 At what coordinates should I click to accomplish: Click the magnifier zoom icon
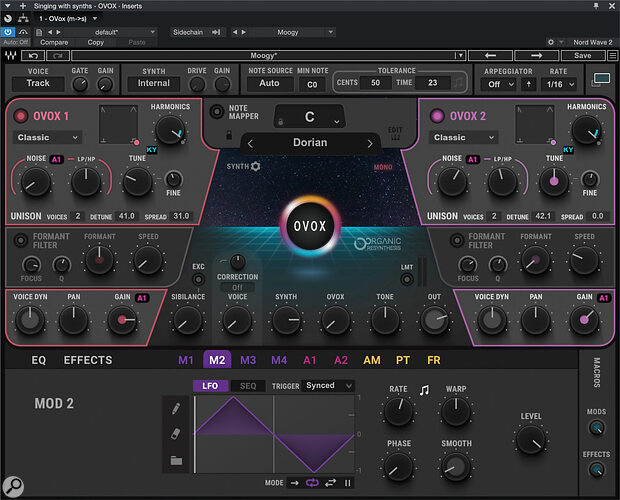(13, 487)
